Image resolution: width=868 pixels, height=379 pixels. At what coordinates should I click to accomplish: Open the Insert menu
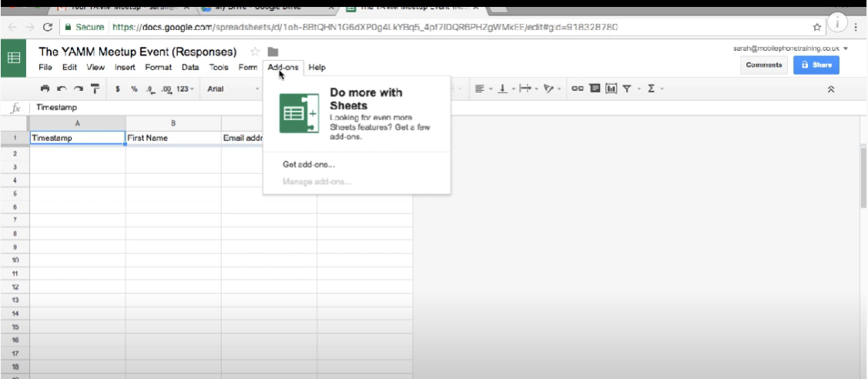pos(125,68)
